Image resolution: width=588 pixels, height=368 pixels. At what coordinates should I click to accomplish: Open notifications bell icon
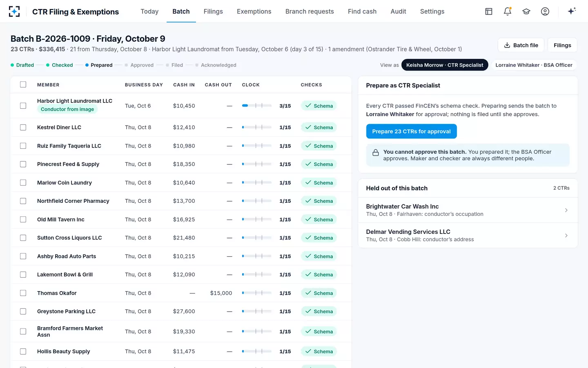[507, 11]
